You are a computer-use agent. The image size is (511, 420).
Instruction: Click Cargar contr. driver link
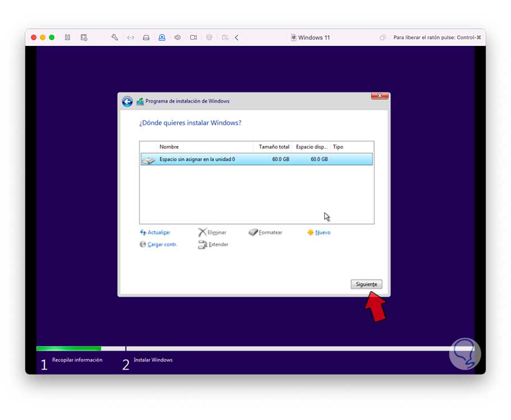tap(159, 244)
